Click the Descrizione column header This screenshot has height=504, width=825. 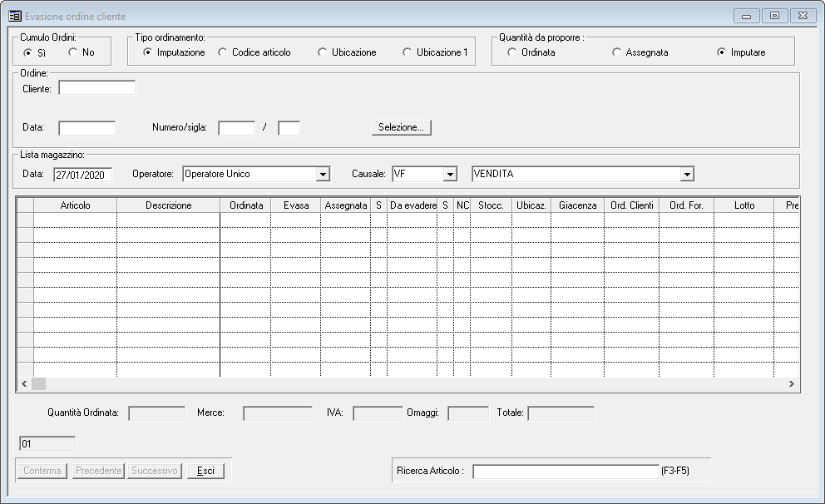168,205
